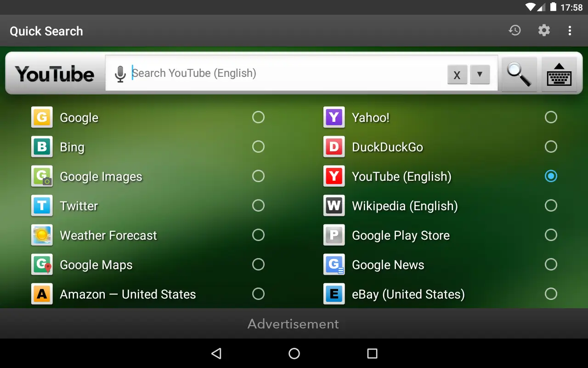Tap the Wikipedia icon
The height and width of the screenshot is (368, 588).
pyautogui.click(x=334, y=206)
